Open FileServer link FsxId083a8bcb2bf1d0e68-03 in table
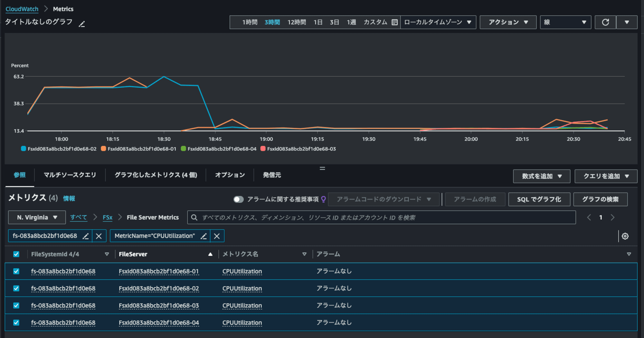Image resolution: width=644 pixels, height=338 pixels. pyautogui.click(x=159, y=305)
